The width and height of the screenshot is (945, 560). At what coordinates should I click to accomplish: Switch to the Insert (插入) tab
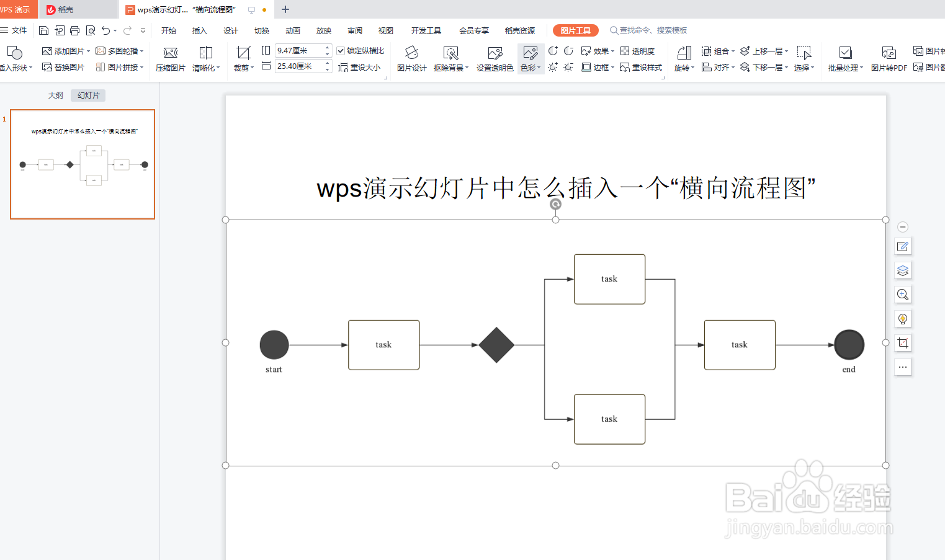[x=200, y=30]
